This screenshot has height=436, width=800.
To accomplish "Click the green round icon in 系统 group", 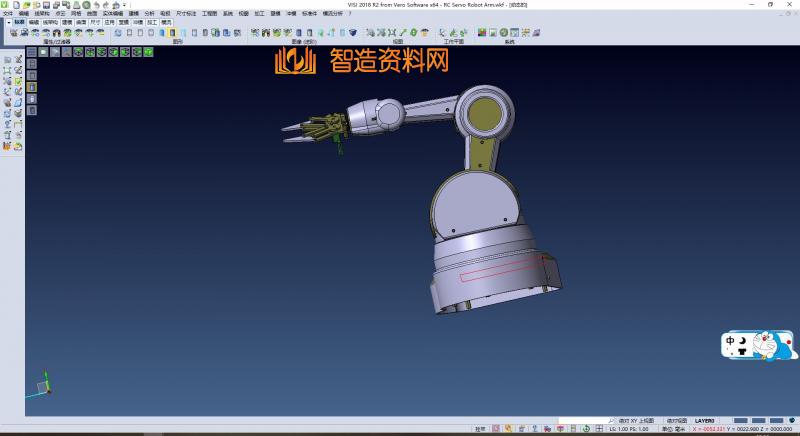I will click(x=503, y=32).
